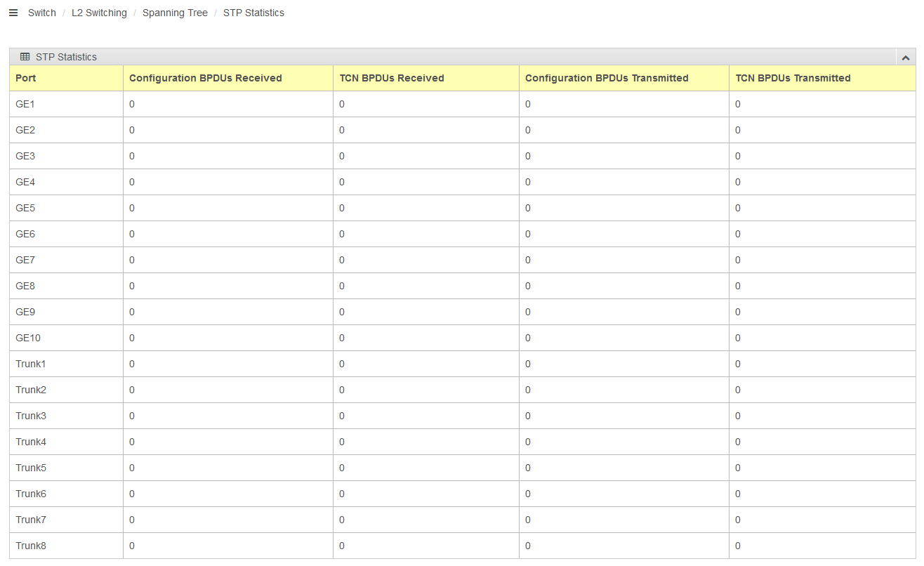Click TCN BPDUs Received column header
The width and height of the screenshot is (924, 566).
tap(392, 78)
